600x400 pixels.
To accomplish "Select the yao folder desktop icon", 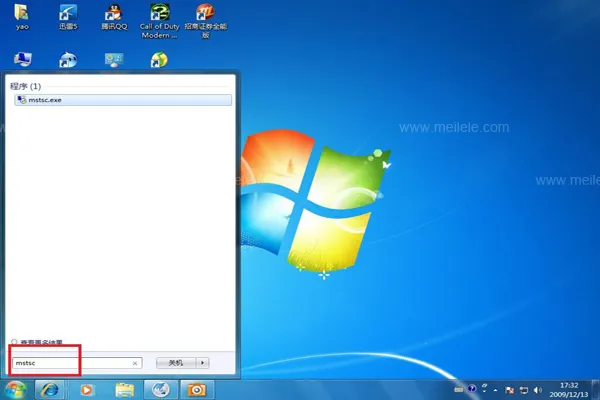I will point(22,17).
